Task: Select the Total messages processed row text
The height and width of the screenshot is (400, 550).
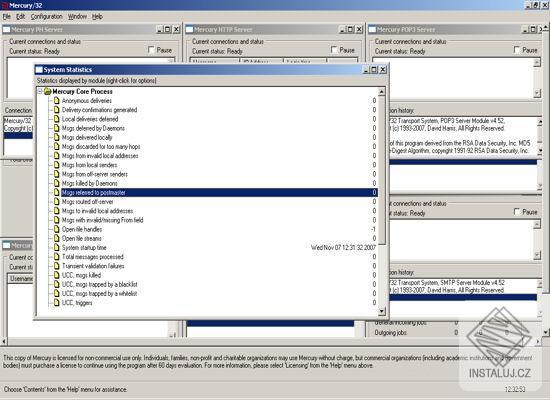Action: pos(93,256)
